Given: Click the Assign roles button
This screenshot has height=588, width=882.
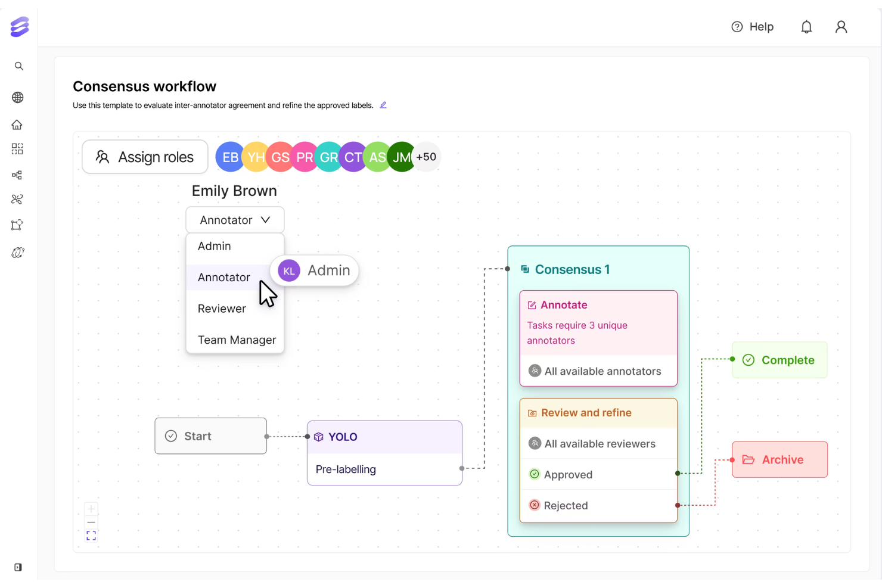Looking at the screenshot, I should [x=145, y=157].
